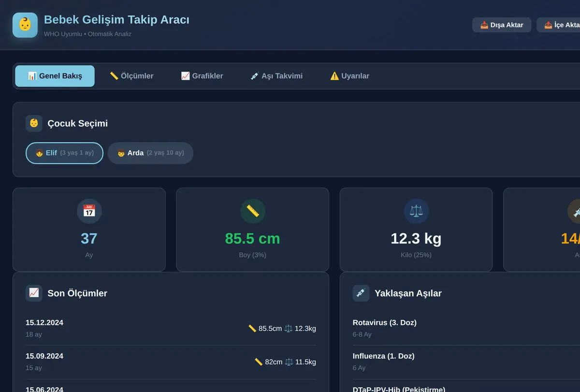Image resolution: width=580 pixels, height=392 pixels.
Task: Show the Uyarılar tab
Action: point(349,76)
